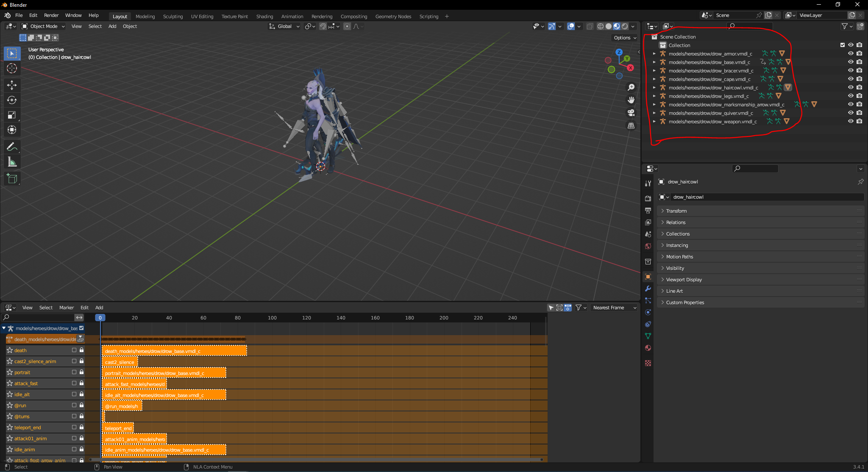Hide drow_armor.vmdl_c in the viewport
This screenshot has width=868, height=472.
850,53
